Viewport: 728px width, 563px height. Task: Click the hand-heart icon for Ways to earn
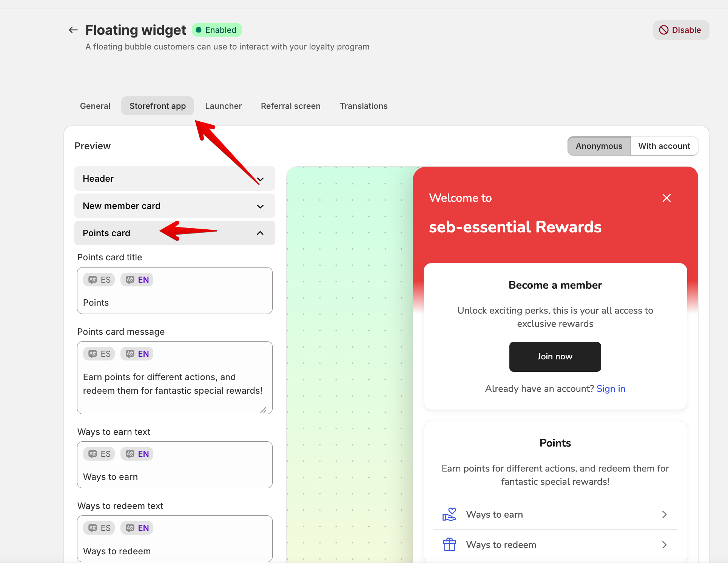point(449,514)
